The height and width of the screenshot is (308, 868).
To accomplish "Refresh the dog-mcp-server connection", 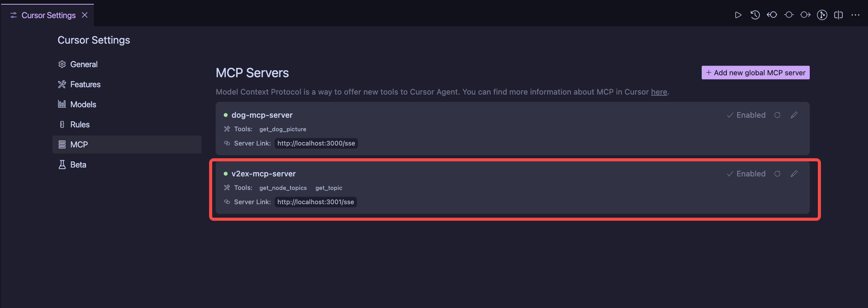I will (x=777, y=115).
